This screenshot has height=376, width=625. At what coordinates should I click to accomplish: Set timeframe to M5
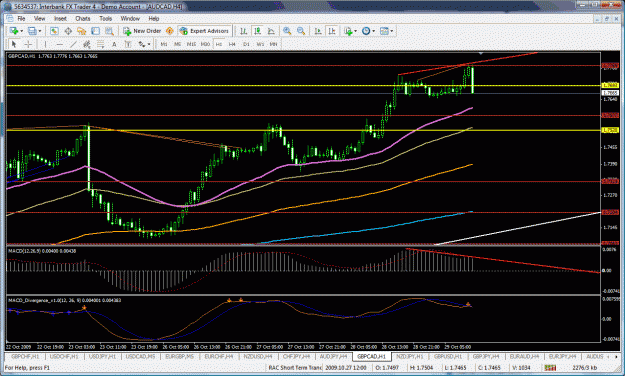[178, 44]
